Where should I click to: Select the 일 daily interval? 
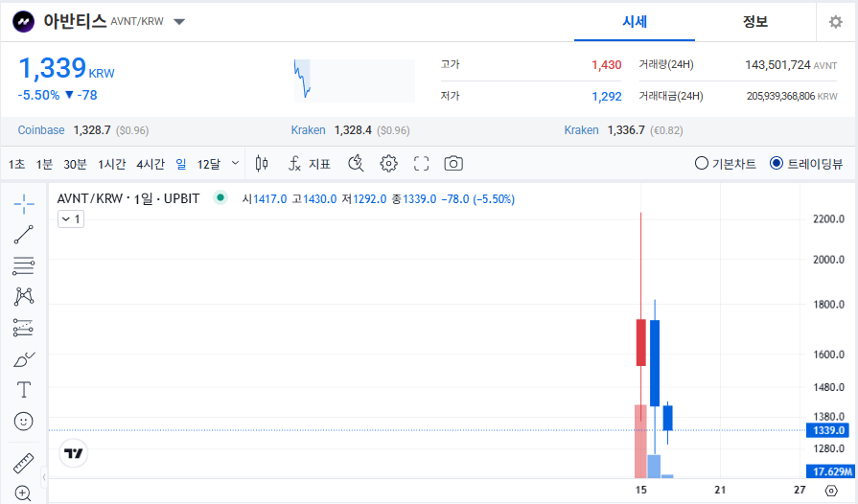(x=181, y=164)
